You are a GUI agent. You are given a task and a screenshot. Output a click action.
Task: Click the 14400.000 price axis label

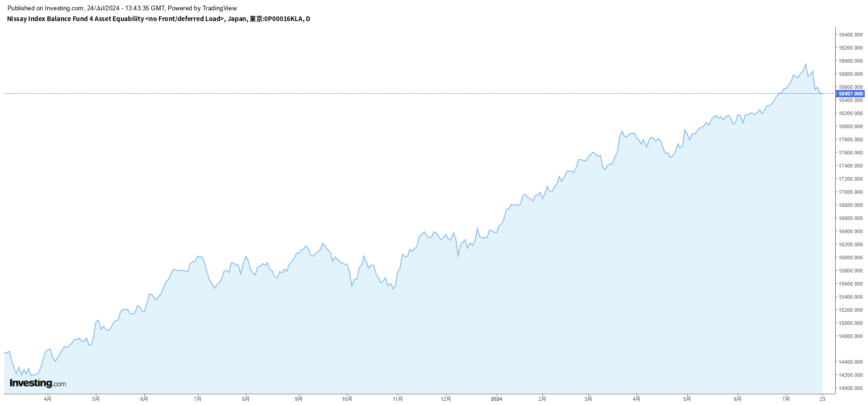851,362
